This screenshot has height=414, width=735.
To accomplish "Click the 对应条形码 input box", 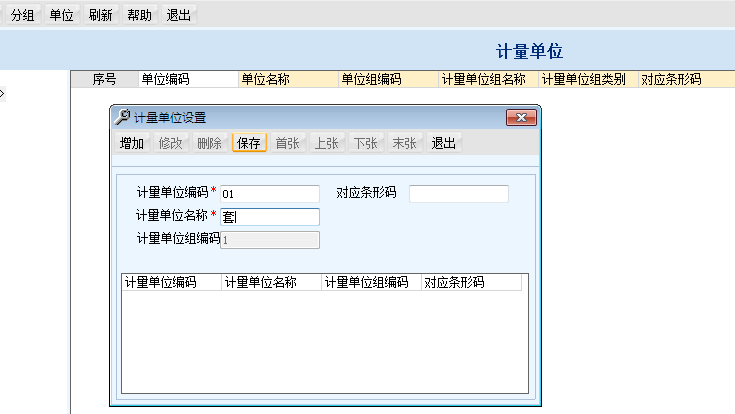I will coord(458,194).
